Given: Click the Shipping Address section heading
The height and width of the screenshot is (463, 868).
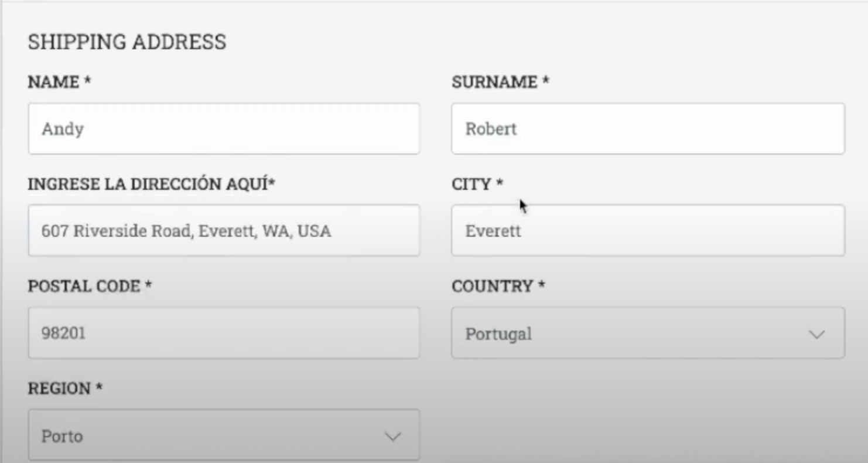Looking at the screenshot, I should coord(127,42).
